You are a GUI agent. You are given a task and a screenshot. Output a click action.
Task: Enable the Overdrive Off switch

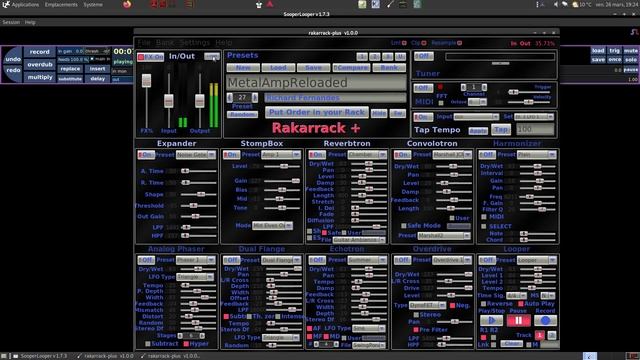pyautogui.click(x=402, y=260)
